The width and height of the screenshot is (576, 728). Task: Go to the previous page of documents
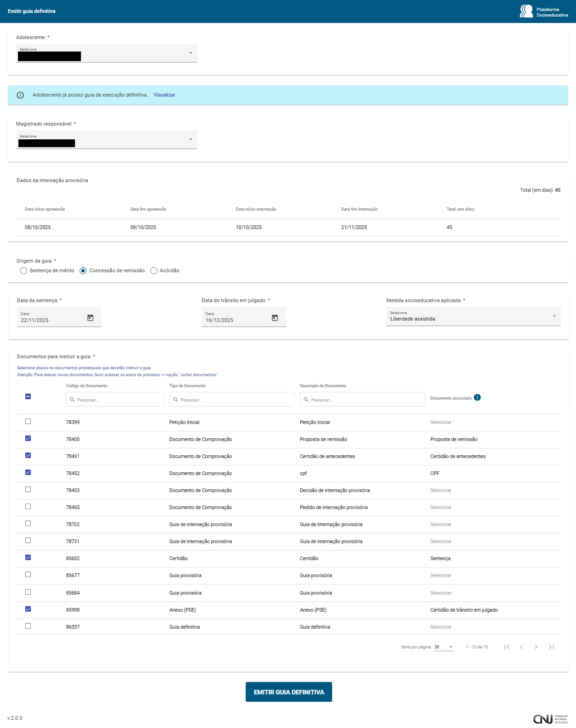[x=521, y=647]
